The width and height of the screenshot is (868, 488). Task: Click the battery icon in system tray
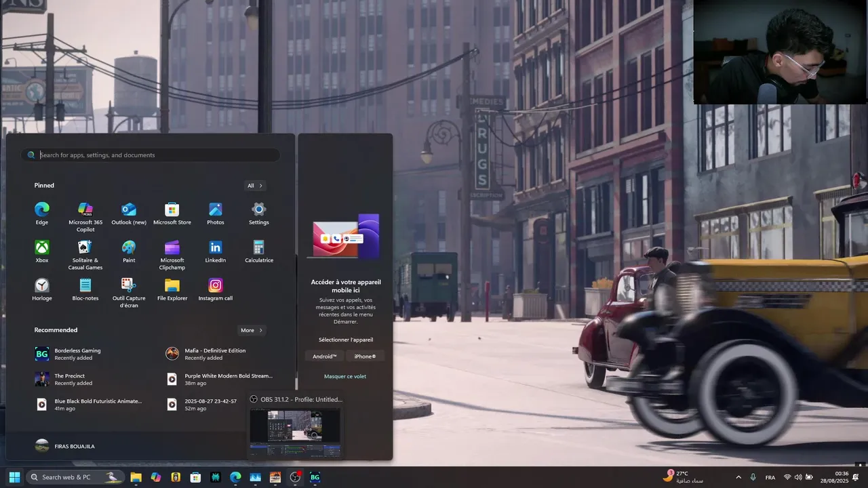pos(809,477)
